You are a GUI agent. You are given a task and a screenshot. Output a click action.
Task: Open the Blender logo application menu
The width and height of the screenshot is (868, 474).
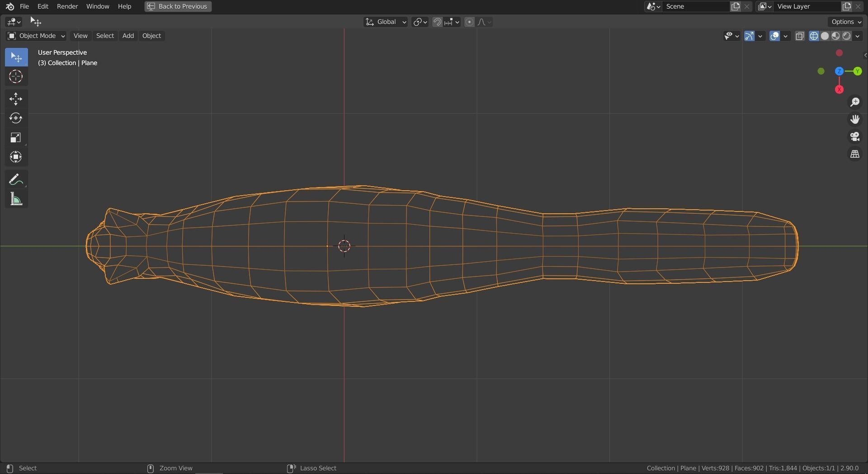[x=10, y=6]
